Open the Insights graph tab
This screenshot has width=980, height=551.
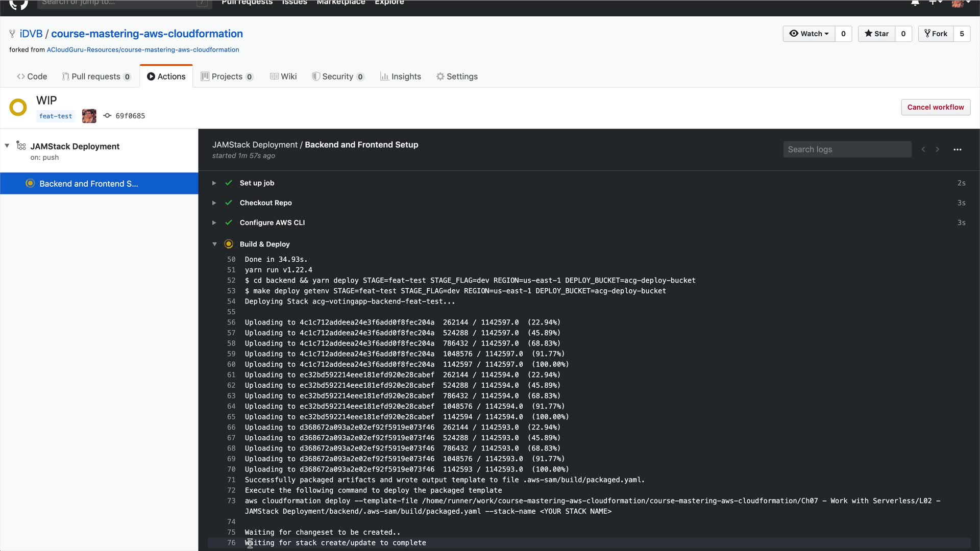pos(401,77)
